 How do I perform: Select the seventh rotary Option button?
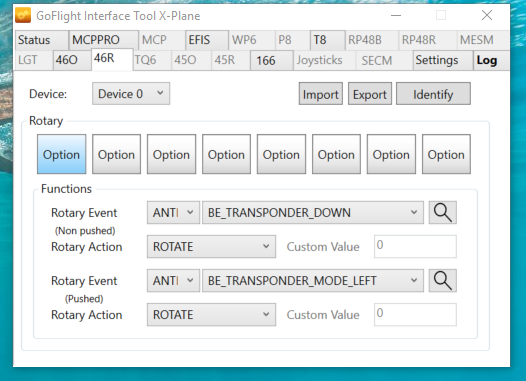click(x=391, y=154)
